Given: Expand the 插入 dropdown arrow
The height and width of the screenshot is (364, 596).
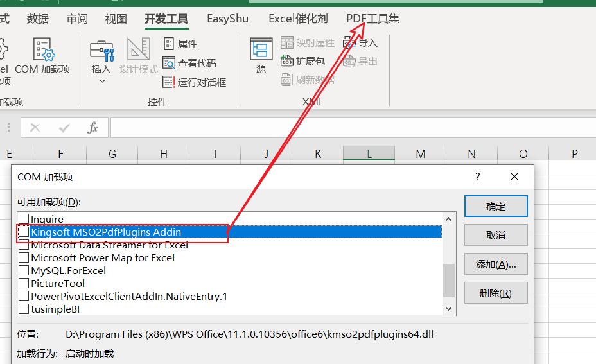Looking at the screenshot, I should click(x=102, y=82).
